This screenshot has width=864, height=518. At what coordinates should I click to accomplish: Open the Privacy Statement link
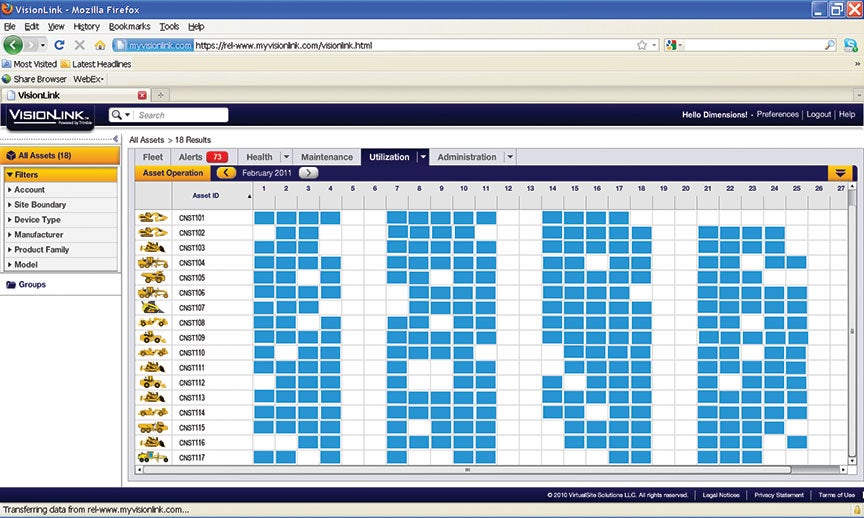click(779, 495)
